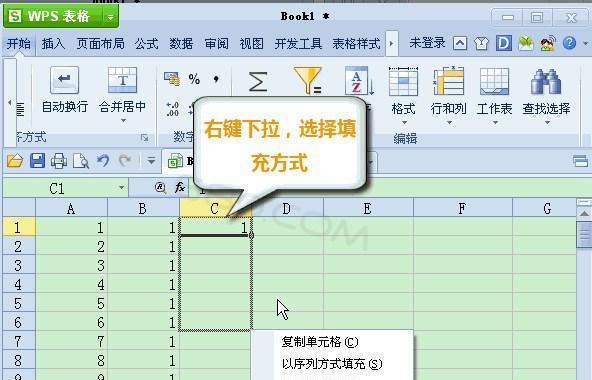Click the help question mark icon
The image size is (592, 380).
click(x=569, y=43)
